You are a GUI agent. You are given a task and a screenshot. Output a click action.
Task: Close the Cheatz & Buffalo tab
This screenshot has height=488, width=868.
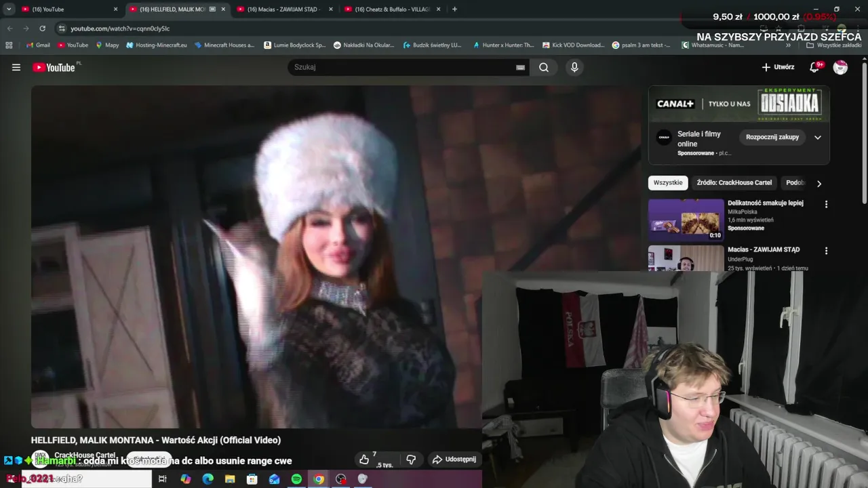coord(438,9)
